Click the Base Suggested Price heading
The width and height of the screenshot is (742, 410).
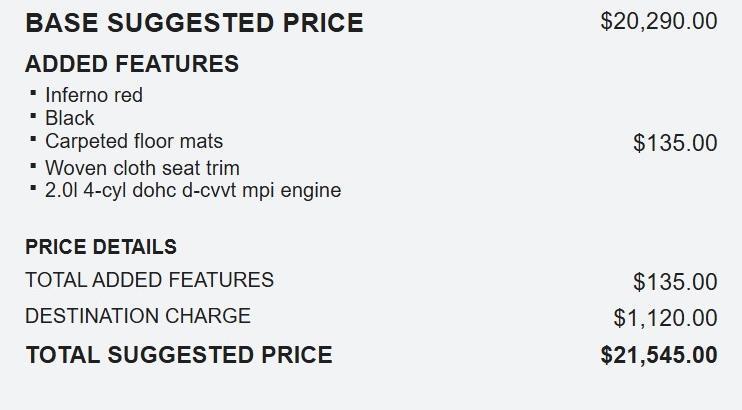click(x=194, y=23)
